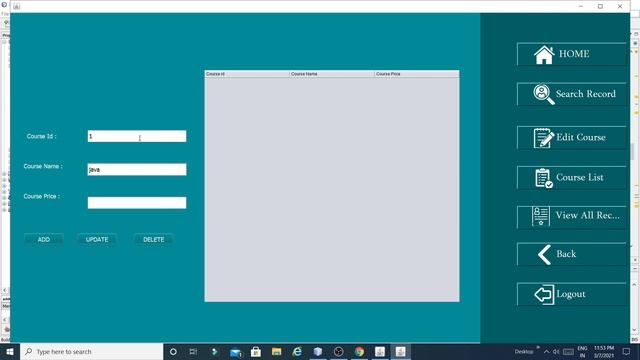Open the cube app icon in taskbar

point(318,351)
